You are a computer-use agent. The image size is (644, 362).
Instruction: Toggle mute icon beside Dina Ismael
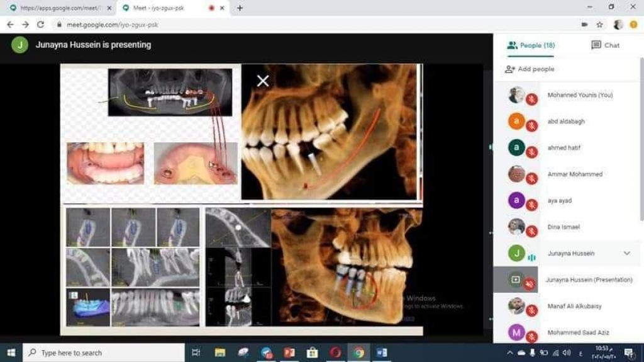[x=531, y=232]
